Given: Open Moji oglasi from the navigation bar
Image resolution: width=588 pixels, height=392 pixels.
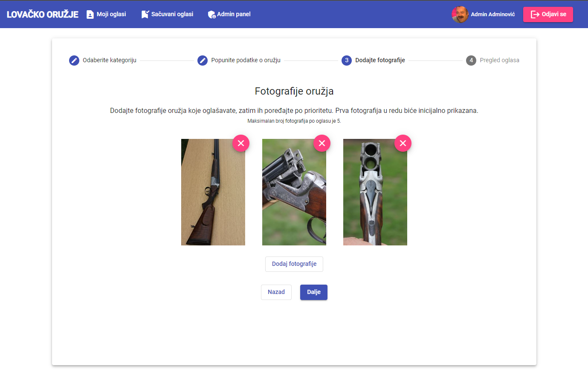Looking at the screenshot, I should click(x=106, y=14).
